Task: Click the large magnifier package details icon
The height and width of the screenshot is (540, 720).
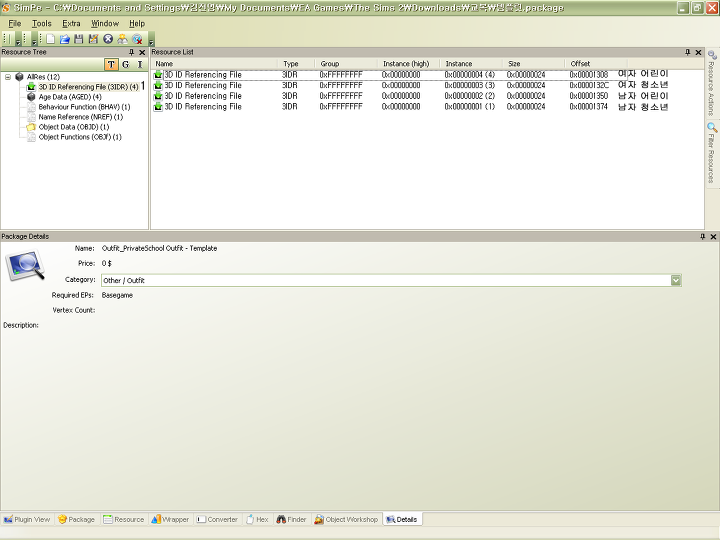Action: point(25,265)
